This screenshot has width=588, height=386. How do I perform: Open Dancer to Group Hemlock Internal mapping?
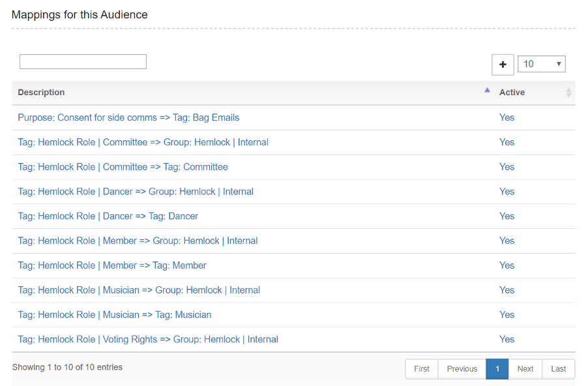pos(136,192)
